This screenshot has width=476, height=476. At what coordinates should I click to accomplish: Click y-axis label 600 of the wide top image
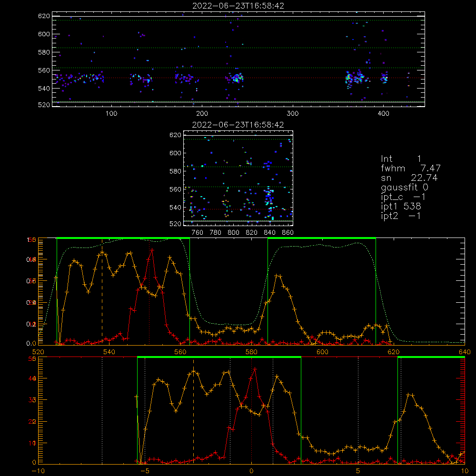coord(44,34)
